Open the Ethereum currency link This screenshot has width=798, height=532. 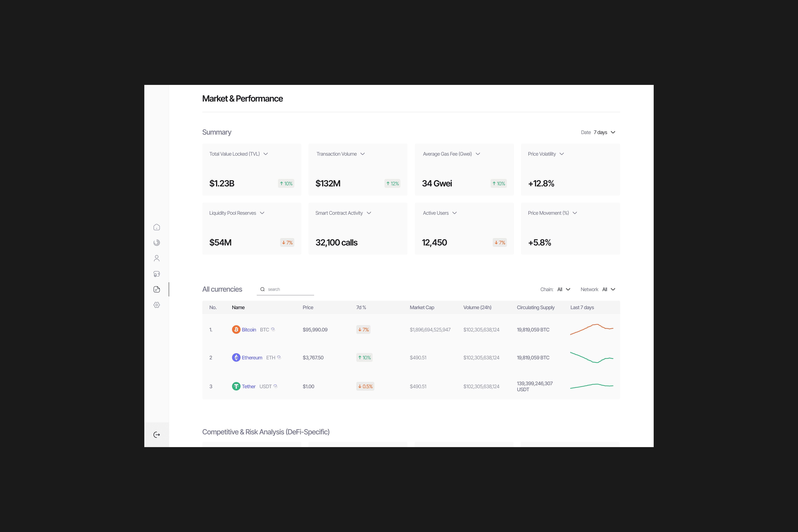point(252,358)
